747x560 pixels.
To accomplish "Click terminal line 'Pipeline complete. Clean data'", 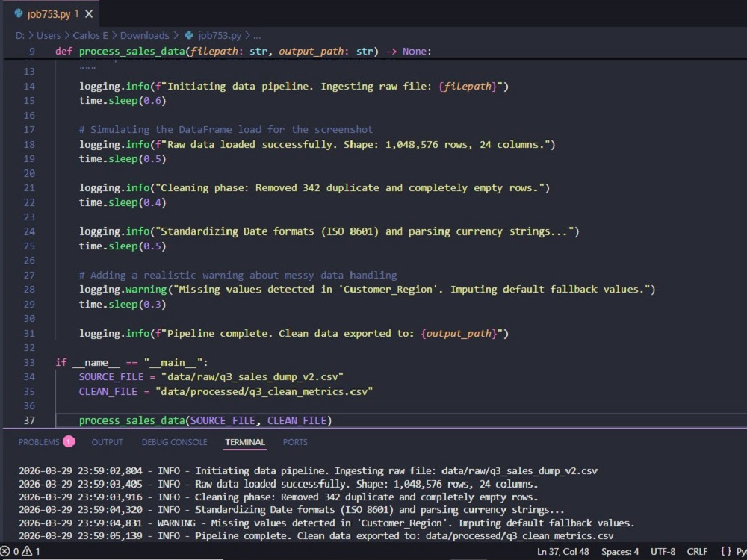I will point(316,535).
